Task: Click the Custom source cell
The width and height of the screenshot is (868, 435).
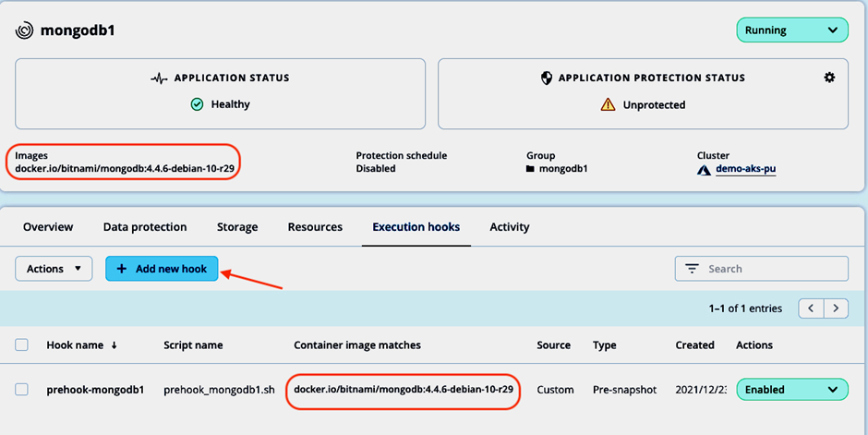Action: pos(555,390)
